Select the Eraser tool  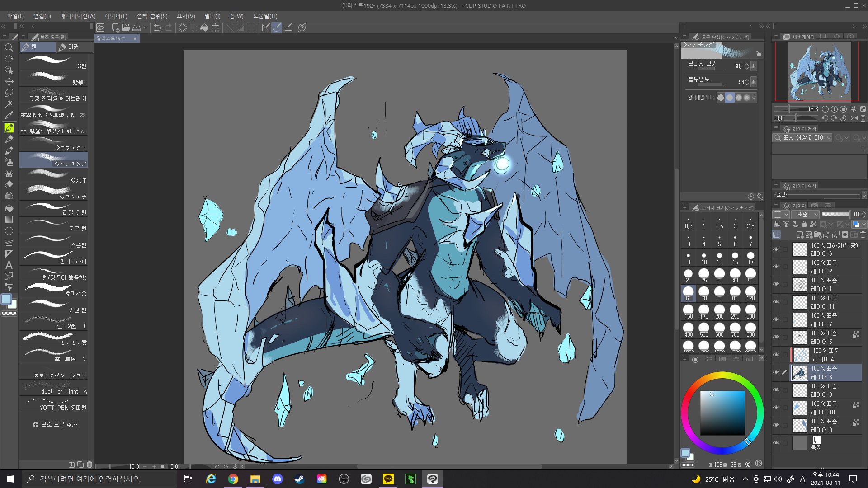[x=9, y=185]
